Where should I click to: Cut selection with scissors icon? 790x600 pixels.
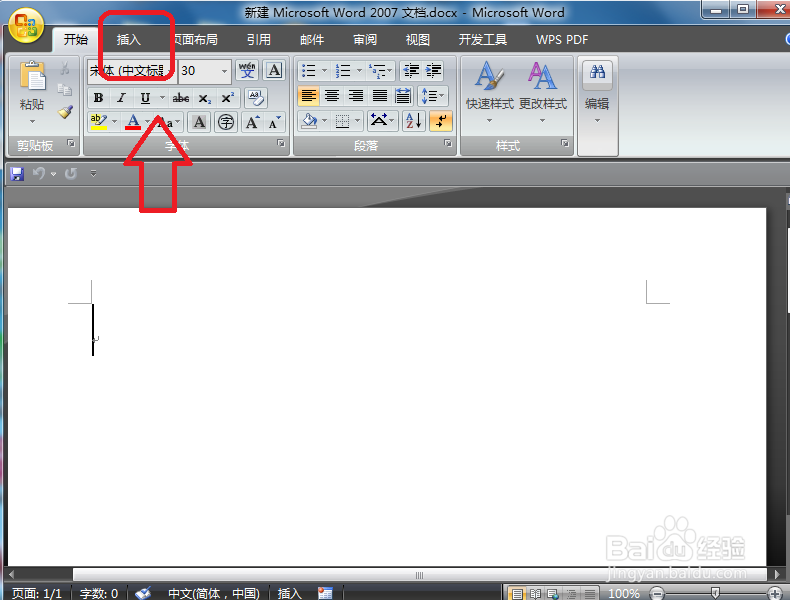click(64, 69)
